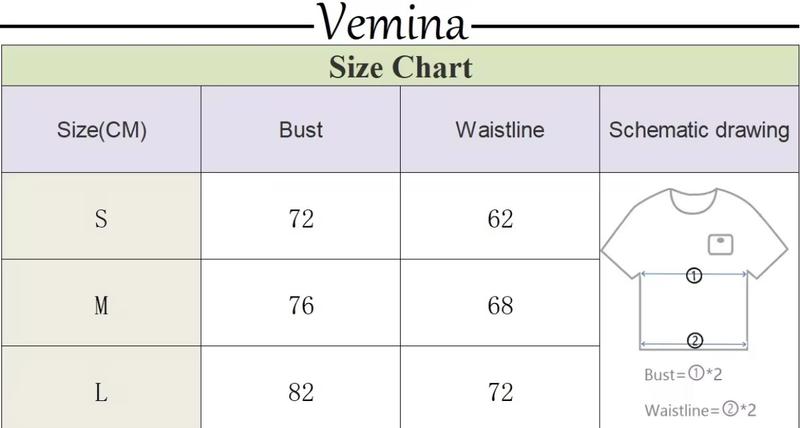The width and height of the screenshot is (800, 428).
Task: Click the Vemina brand logo text
Action: click(392, 20)
